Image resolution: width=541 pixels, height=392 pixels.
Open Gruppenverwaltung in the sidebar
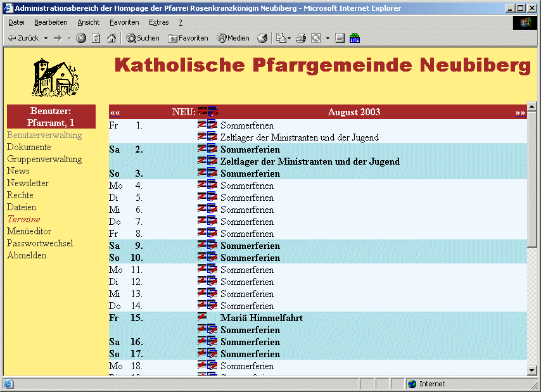44,159
